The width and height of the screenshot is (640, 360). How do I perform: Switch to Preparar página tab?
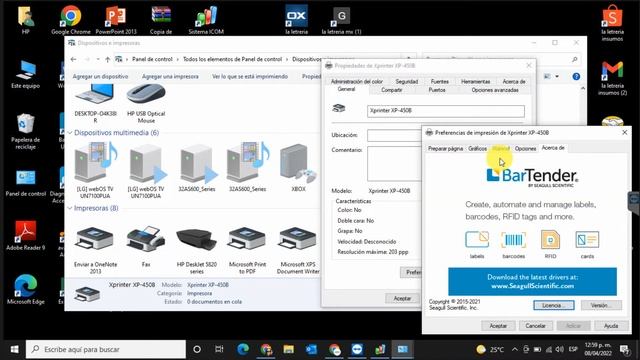[x=445, y=149]
